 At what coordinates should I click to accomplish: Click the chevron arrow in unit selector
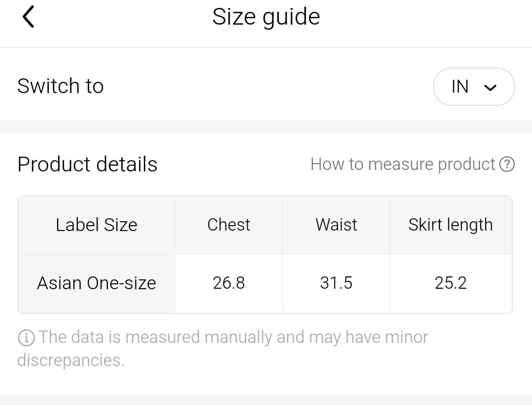tap(490, 88)
